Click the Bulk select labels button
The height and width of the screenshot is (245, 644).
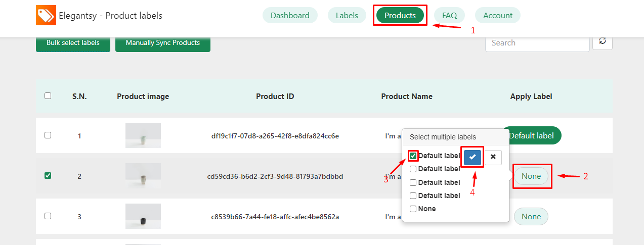(x=73, y=43)
